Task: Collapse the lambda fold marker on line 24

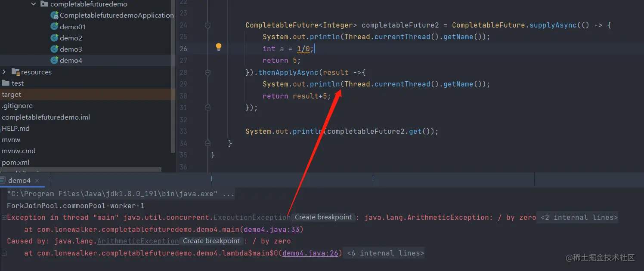Action: [208, 26]
